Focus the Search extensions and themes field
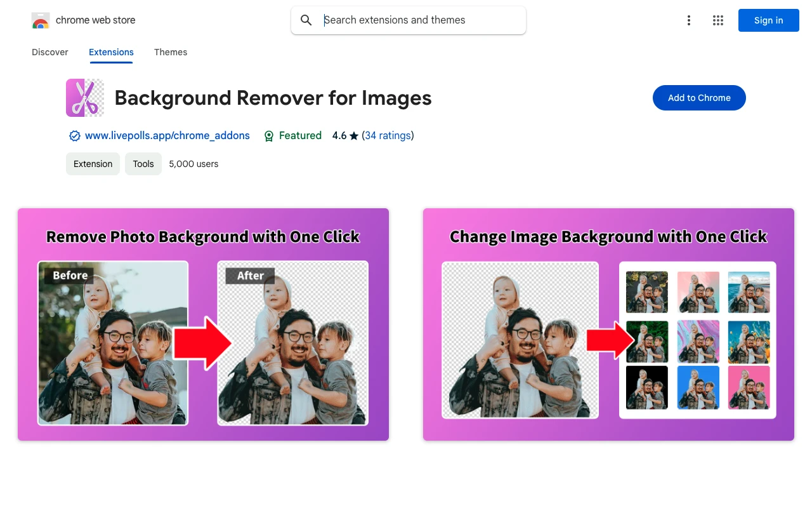The width and height of the screenshot is (812, 508). [419, 20]
